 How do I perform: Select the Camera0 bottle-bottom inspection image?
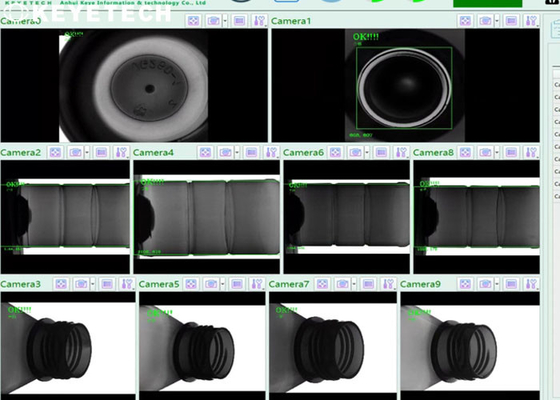click(134, 86)
